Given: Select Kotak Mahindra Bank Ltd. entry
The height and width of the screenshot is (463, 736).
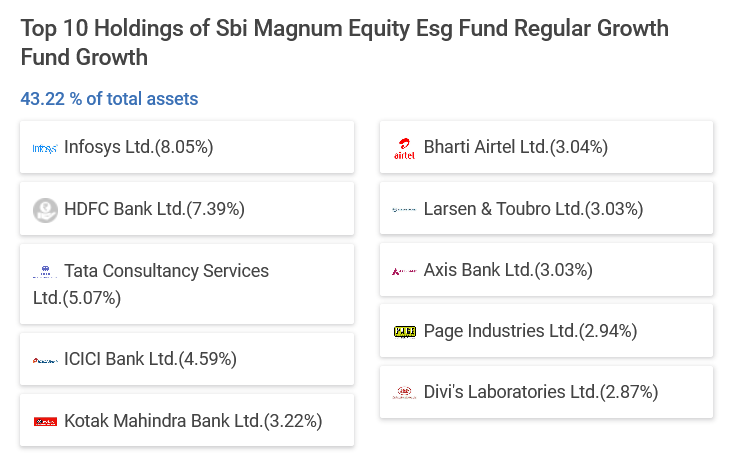Looking at the screenshot, I should tap(193, 421).
